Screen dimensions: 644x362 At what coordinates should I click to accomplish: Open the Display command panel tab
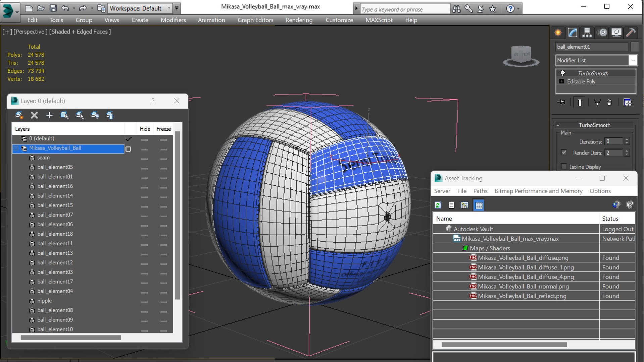pos(616,33)
